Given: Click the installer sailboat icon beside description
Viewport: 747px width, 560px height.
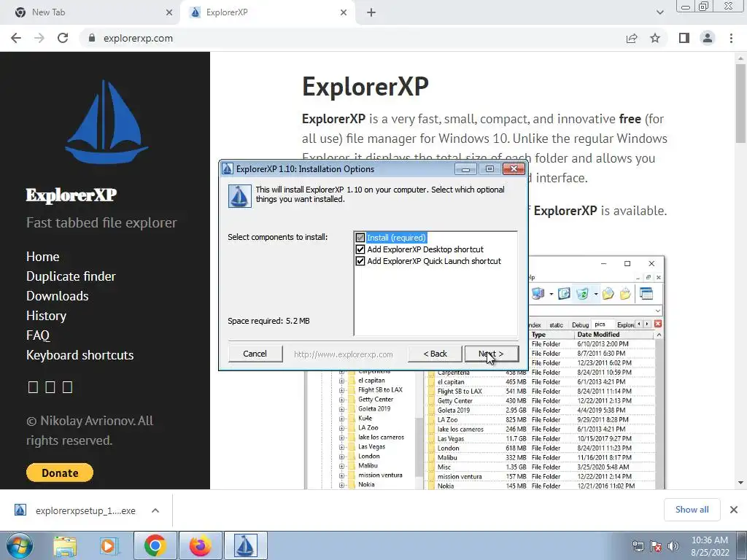Looking at the screenshot, I should pyautogui.click(x=239, y=195).
